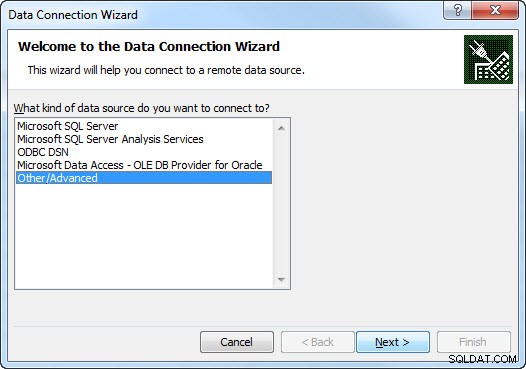Click the disabled < Back button
The height and width of the screenshot is (369, 526).
tap(318, 342)
